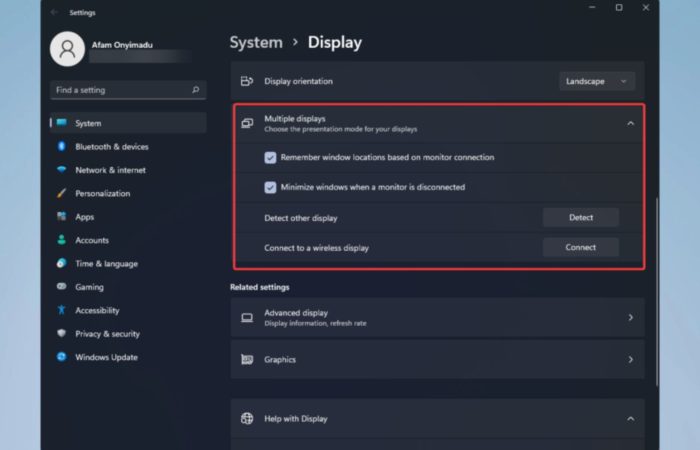Uncheck Minimize windows when monitor disconnected
The height and width of the screenshot is (450, 700).
point(270,188)
